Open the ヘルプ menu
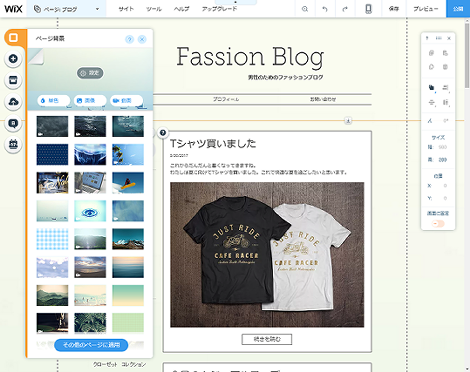The width and height of the screenshot is (470, 372). pyautogui.click(x=181, y=9)
